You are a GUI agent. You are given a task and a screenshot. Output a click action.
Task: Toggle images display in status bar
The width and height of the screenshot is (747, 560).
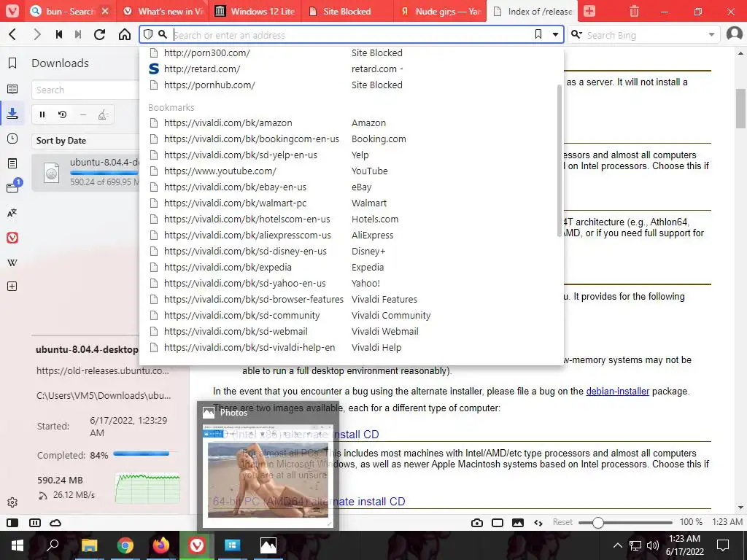[518, 523]
